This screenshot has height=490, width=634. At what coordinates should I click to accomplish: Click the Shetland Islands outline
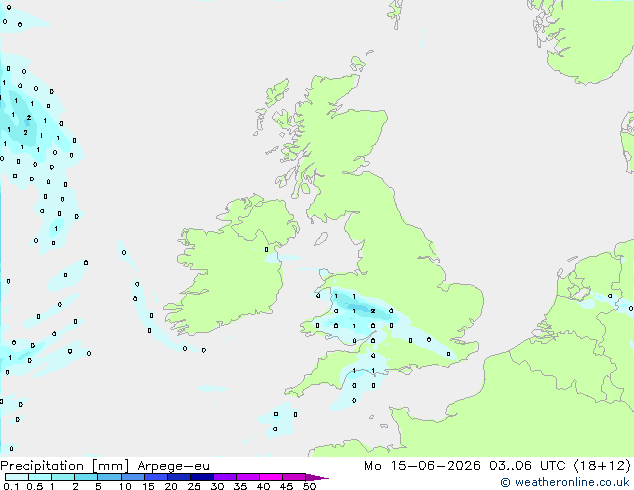395,15
